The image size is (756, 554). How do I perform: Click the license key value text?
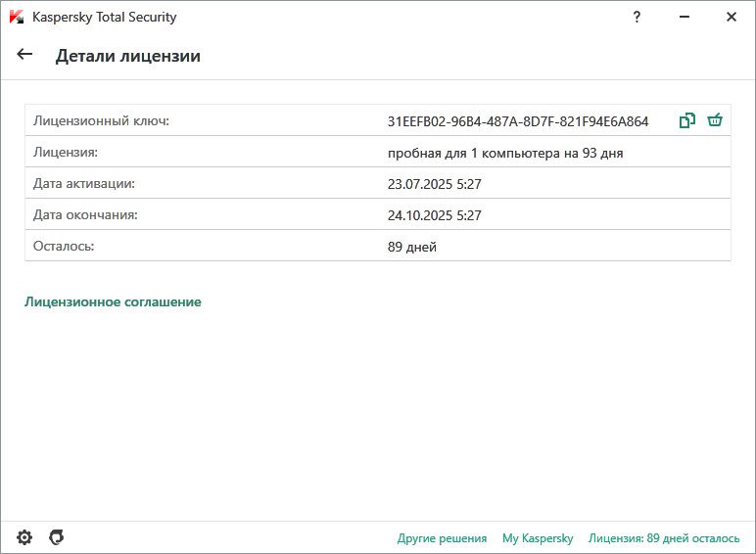(518, 122)
